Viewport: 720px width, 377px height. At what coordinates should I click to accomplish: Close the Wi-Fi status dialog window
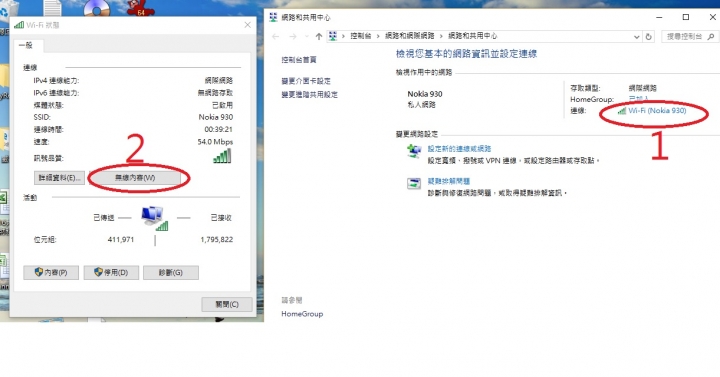tap(248, 25)
